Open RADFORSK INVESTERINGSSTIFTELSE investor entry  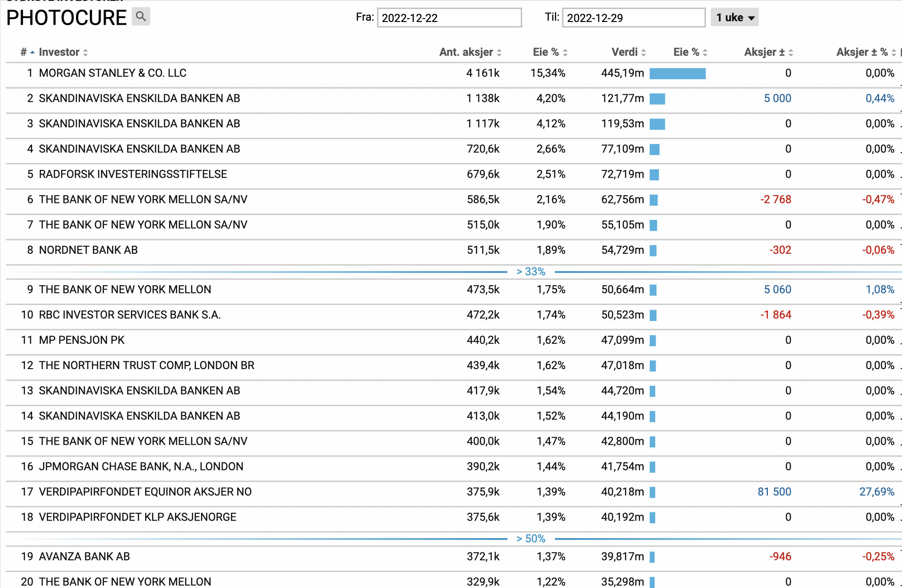(x=133, y=174)
